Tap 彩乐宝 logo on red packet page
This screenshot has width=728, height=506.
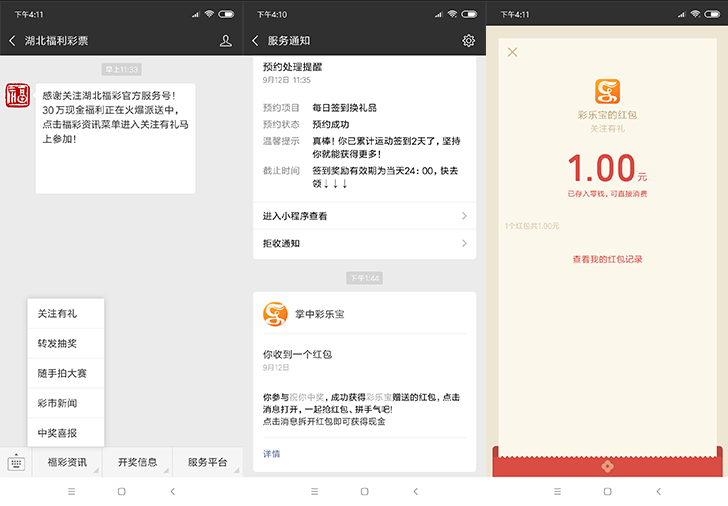(x=607, y=92)
